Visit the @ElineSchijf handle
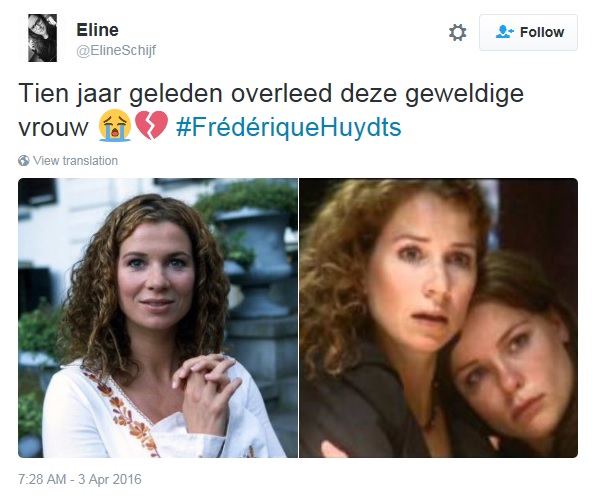593x496 pixels. 116,50
